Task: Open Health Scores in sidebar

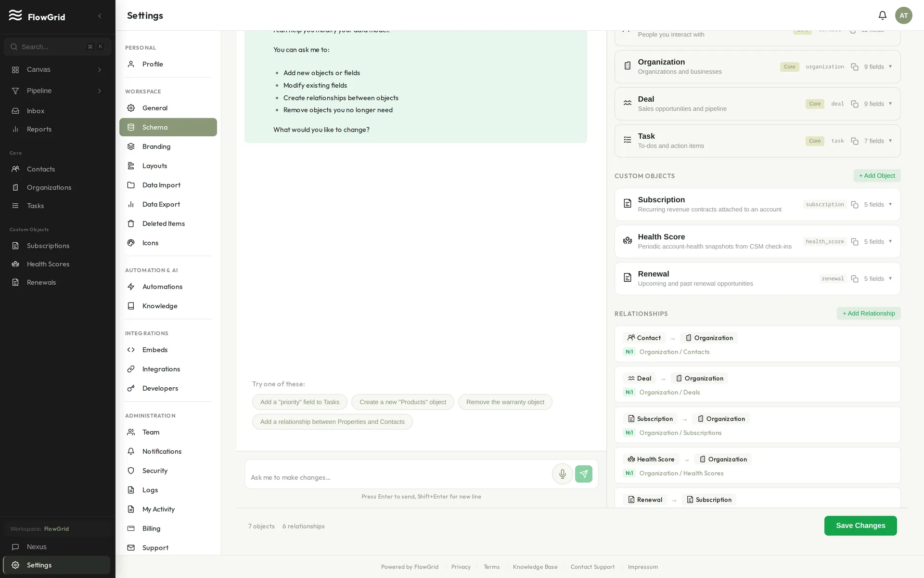Action: [57, 264]
